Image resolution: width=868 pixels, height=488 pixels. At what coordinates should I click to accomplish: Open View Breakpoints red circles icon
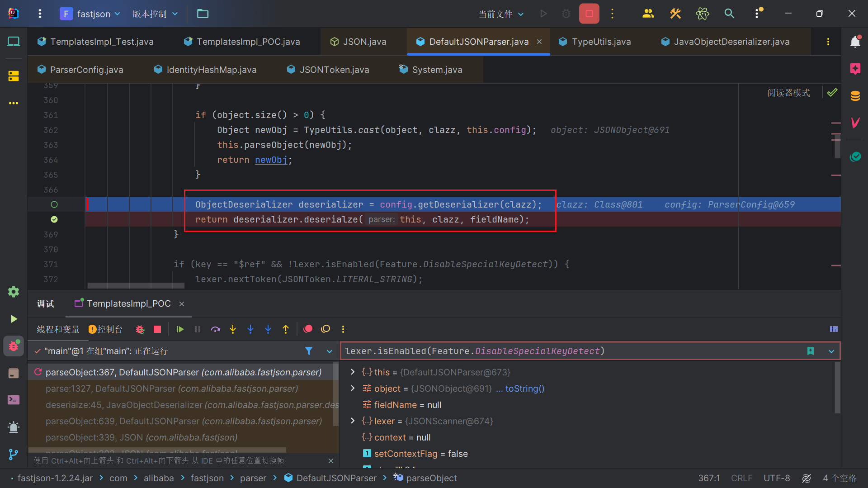pyautogui.click(x=308, y=329)
